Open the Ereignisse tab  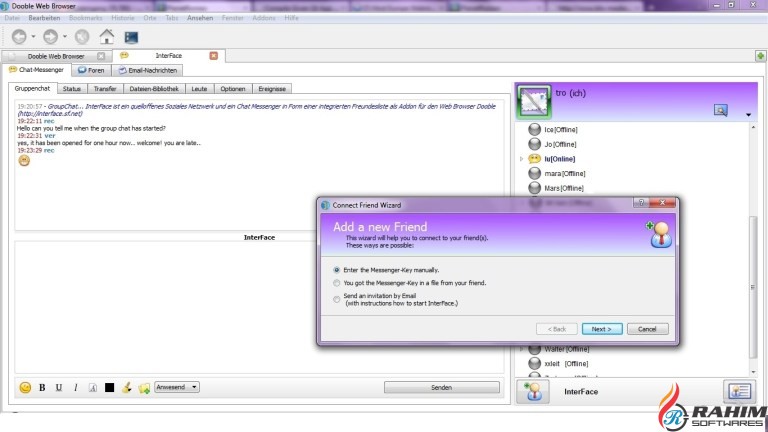[272, 89]
